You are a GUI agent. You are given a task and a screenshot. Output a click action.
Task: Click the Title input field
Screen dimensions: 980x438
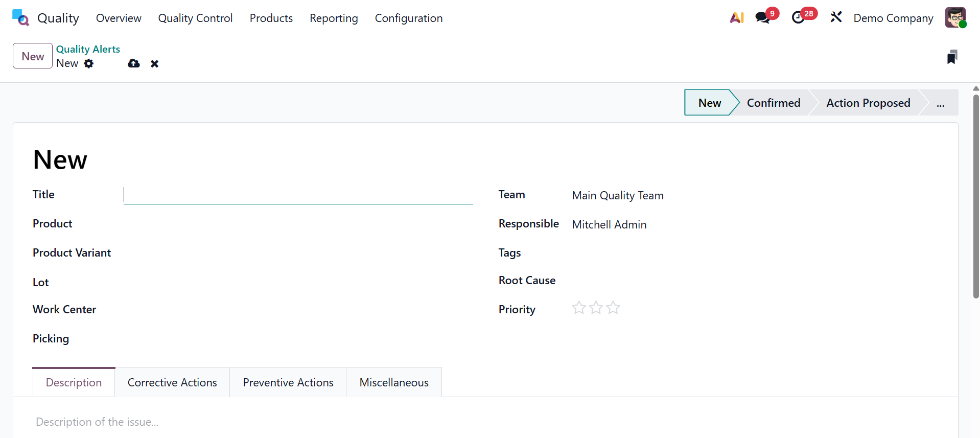[x=298, y=195]
